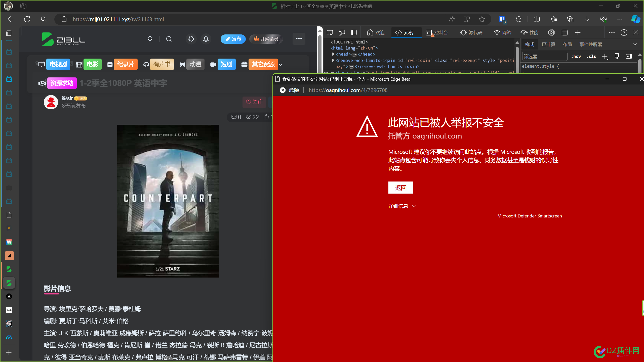Open the 已计算 Computed styles tab
Screen dimensions: 644x362
tap(548, 44)
